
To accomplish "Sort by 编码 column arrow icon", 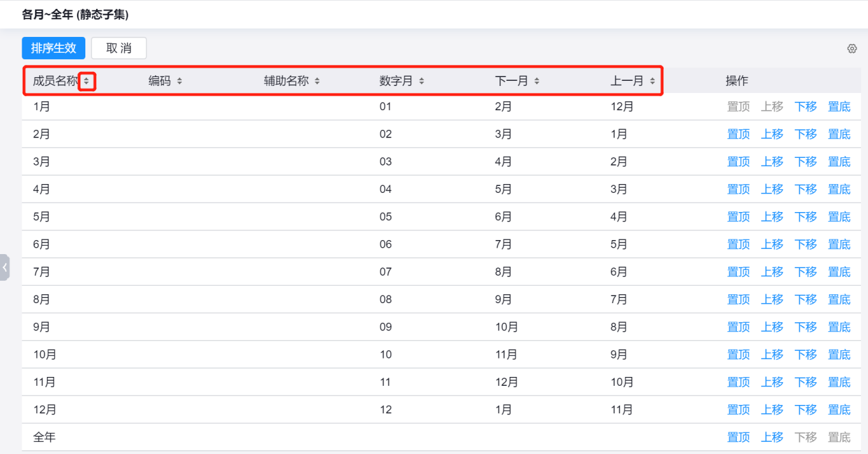I will pos(179,82).
